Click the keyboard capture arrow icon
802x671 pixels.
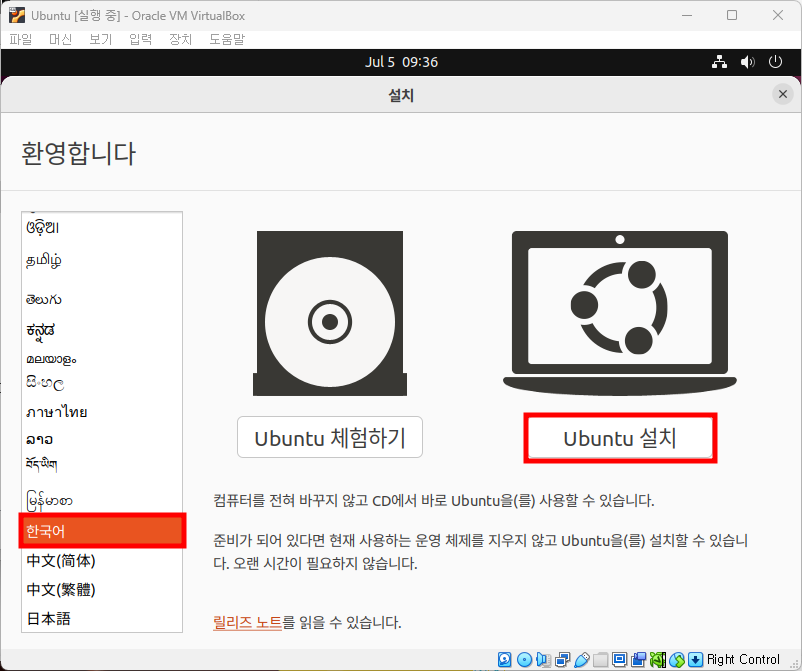point(696,659)
